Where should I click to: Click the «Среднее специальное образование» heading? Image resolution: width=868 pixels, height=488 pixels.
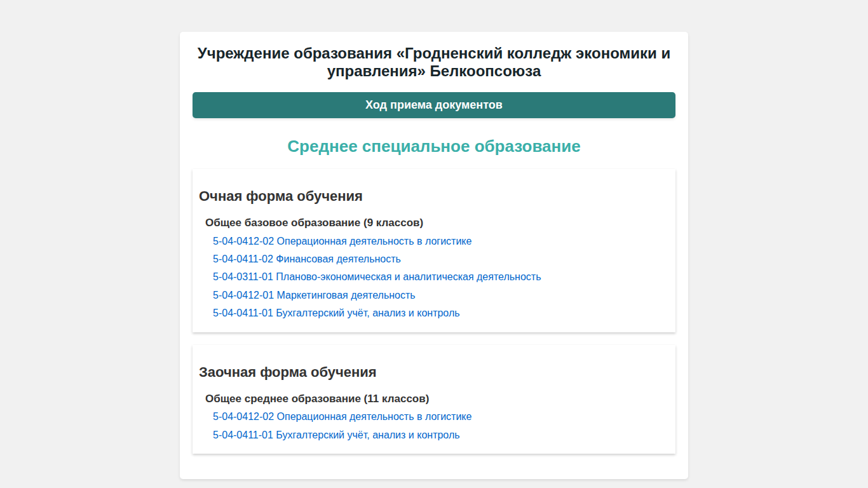pos(434,146)
